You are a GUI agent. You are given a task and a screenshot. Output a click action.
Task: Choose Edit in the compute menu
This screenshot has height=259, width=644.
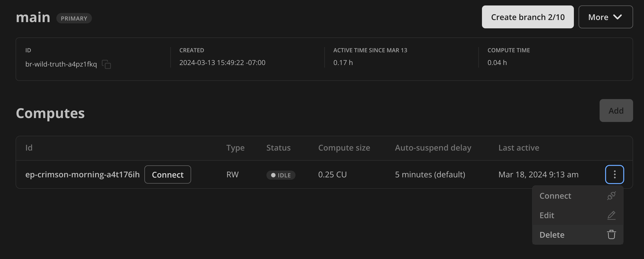(547, 215)
